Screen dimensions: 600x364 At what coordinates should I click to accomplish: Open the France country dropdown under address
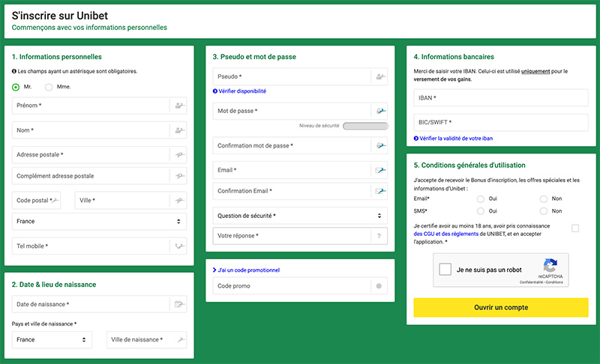coord(99,222)
